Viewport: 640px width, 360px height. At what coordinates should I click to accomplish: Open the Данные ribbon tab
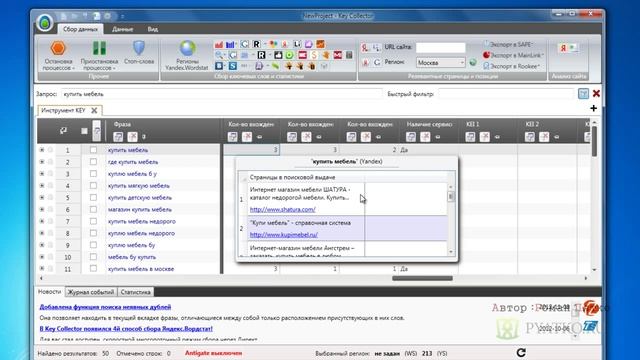pos(122,29)
